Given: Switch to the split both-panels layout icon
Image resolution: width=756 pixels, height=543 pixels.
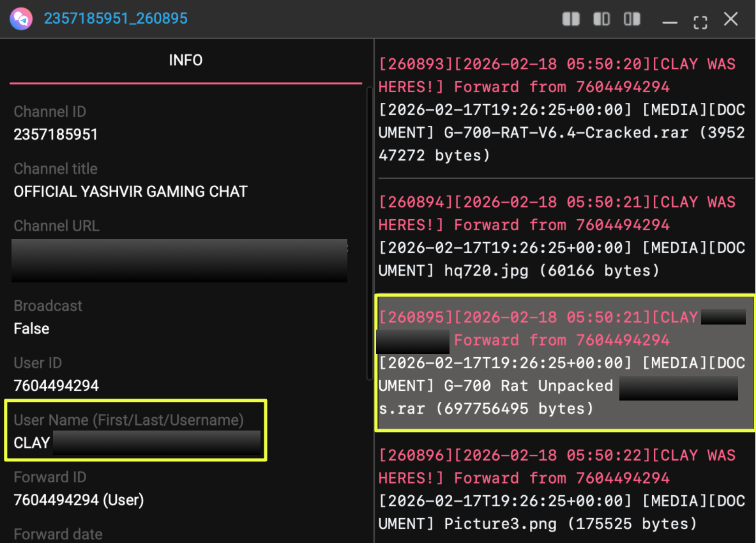Looking at the screenshot, I should click(571, 19).
